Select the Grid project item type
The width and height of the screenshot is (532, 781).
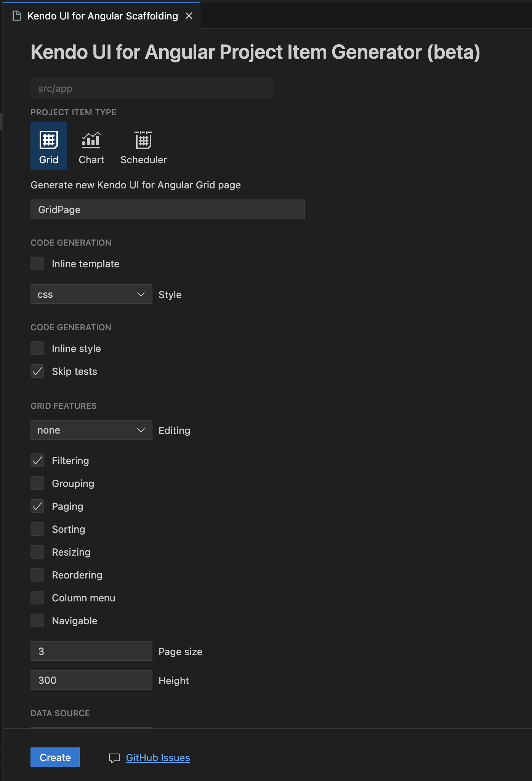point(49,146)
